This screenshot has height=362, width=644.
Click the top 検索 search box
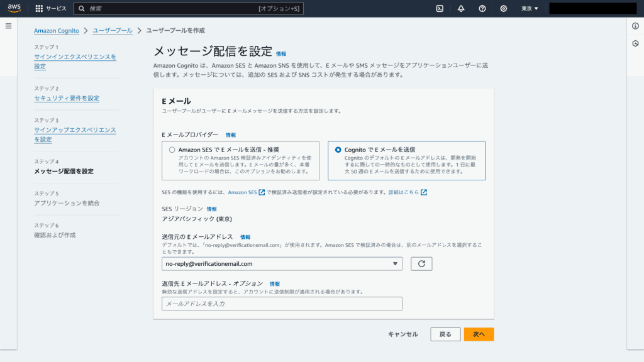pos(189,9)
